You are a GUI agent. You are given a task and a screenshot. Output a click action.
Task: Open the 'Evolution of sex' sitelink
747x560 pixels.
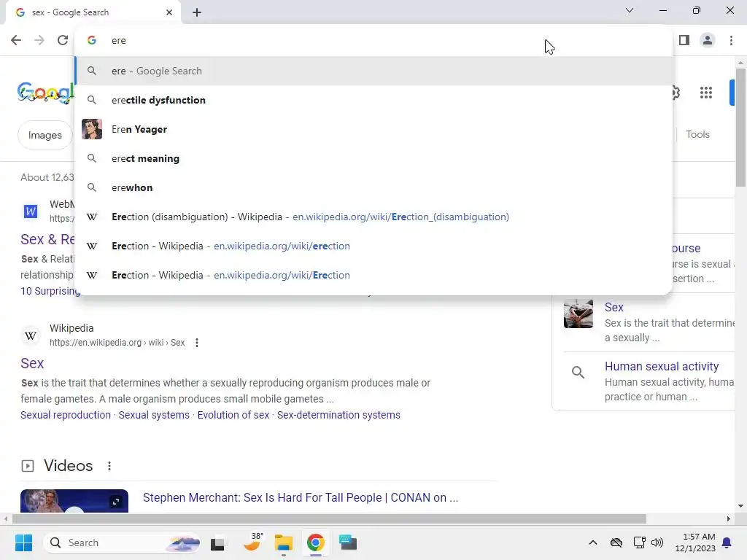click(233, 415)
